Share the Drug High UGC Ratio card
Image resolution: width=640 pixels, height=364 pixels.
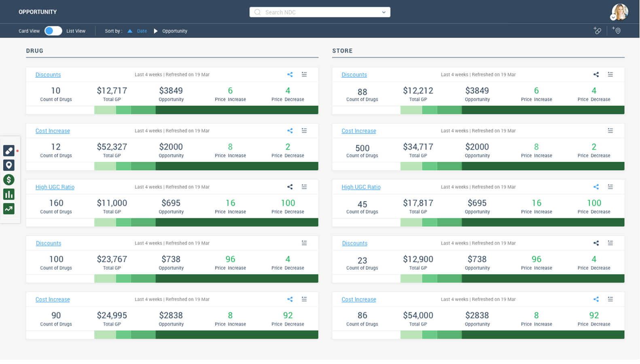[290, 187]
